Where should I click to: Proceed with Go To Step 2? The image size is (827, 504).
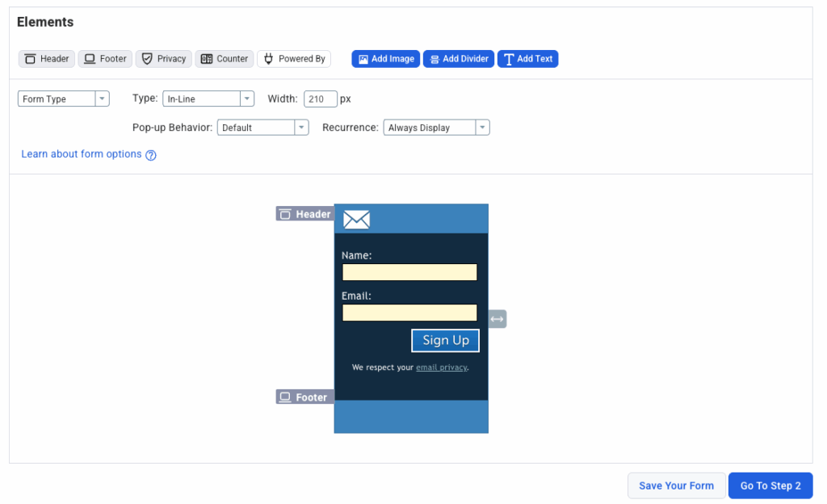770,485
